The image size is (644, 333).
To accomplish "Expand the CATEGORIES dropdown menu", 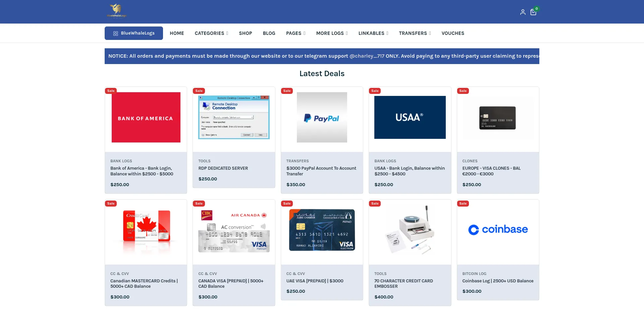I will 211,33.
